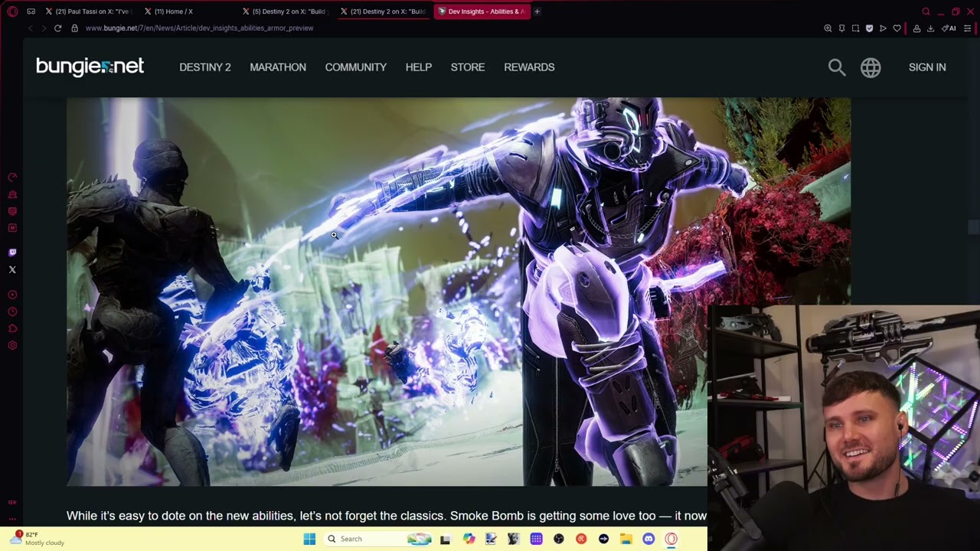The image size is (980, 551).
Task: Click the address bar URL field
Action: (x=199, y=28)
